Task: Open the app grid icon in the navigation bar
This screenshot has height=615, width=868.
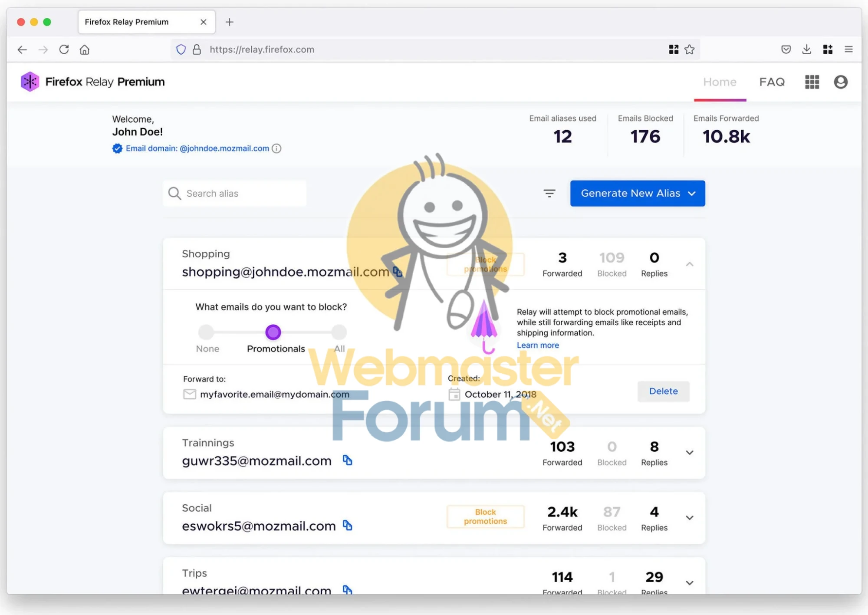Action: tap(812, 82)
